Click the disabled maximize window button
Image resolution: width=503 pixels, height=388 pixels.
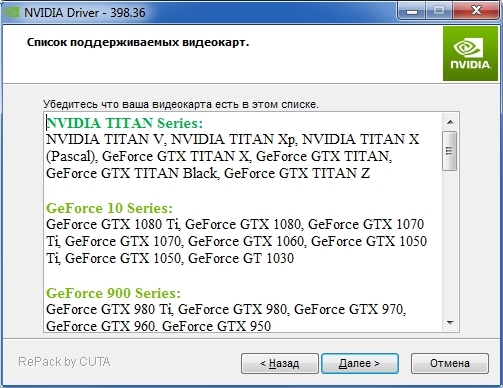pyautogui.click(x=439, y=12)
